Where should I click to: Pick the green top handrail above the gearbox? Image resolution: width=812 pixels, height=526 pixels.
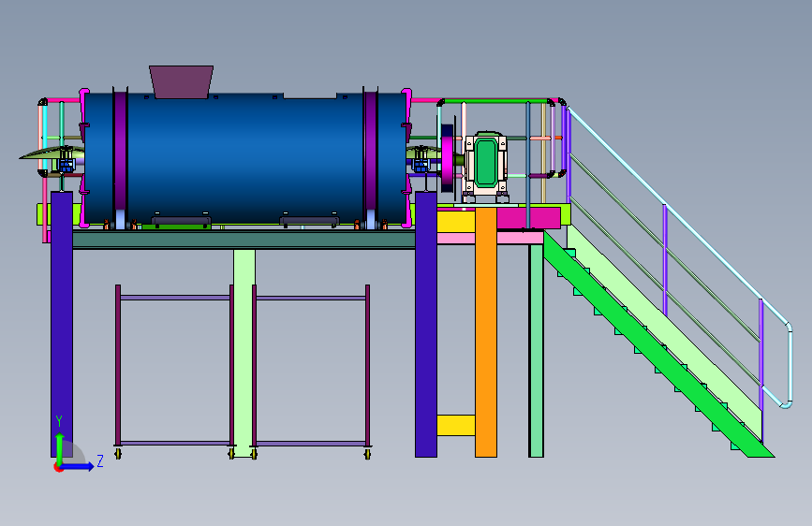tap(496, 101)
